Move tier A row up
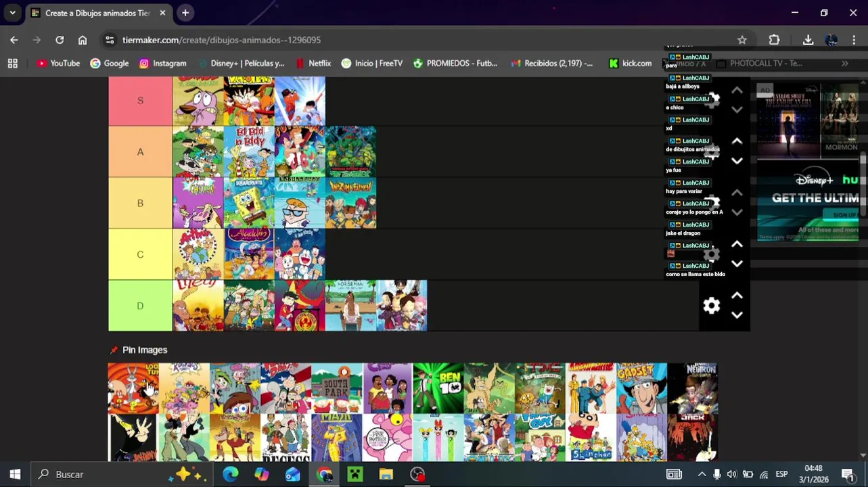 pyautogui.click(x=737, y=141)
